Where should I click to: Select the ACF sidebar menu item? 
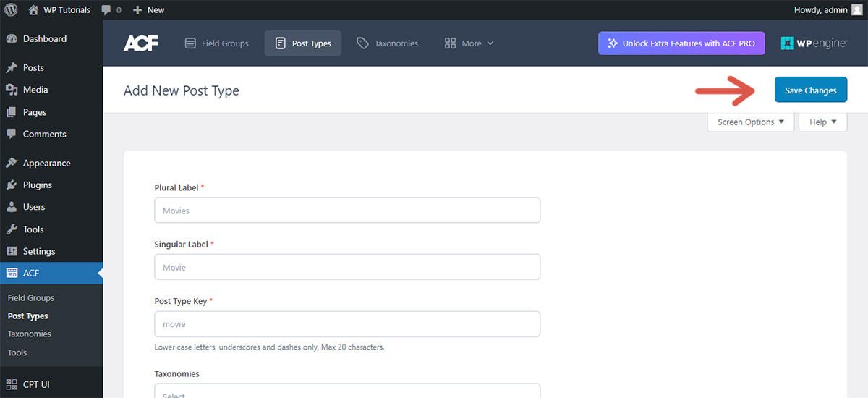click(51, 273)
